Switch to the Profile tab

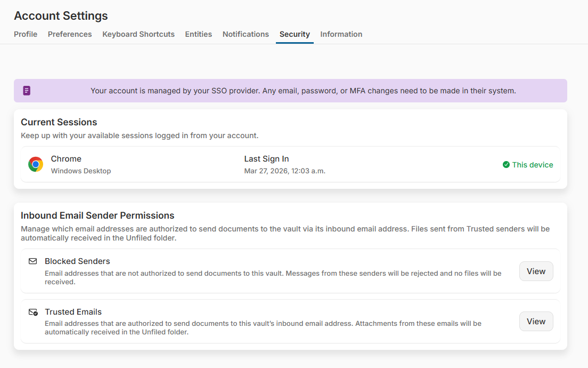pos(26,34)
